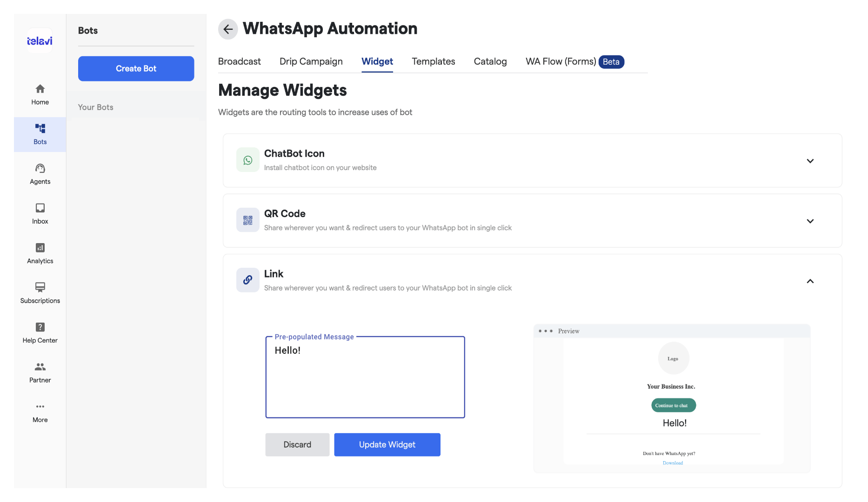Image resolution: width=868 pixels, height=502 pixels.
Task: Click the Manage Widgets heading
Action: [x=282, y=90]
